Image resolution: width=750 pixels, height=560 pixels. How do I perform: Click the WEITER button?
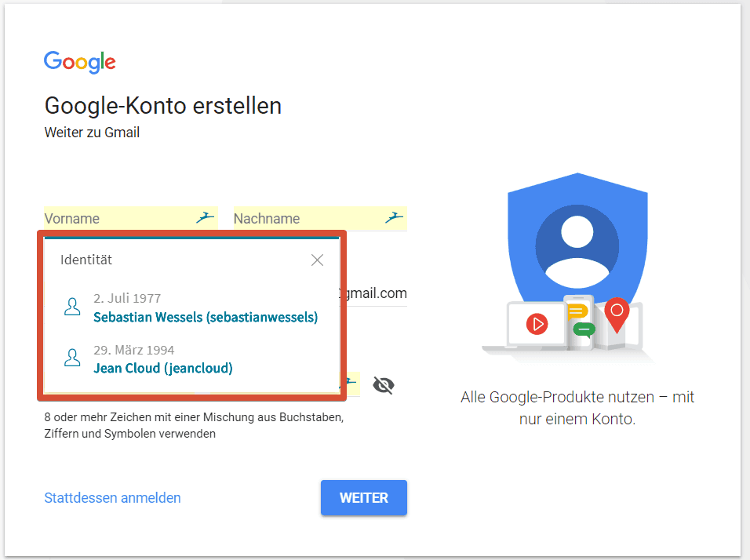(364, 498)
